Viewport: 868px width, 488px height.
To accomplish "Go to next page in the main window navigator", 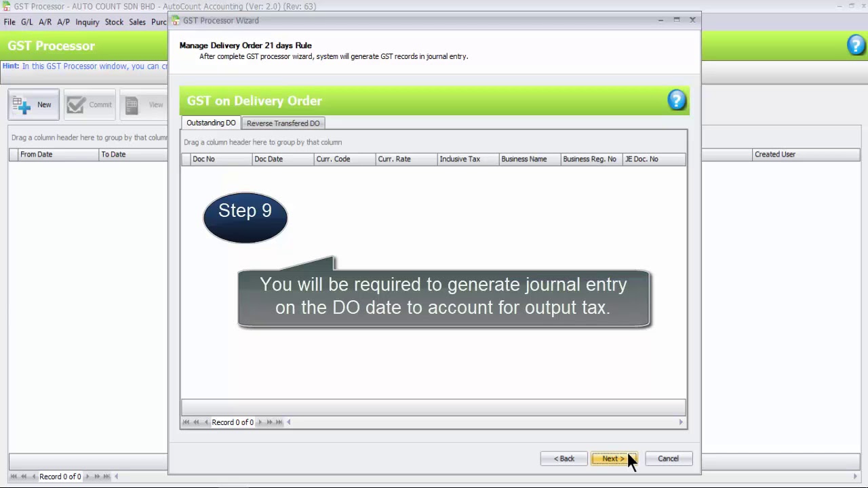I will pyautogui.click(x=97, y=476).
